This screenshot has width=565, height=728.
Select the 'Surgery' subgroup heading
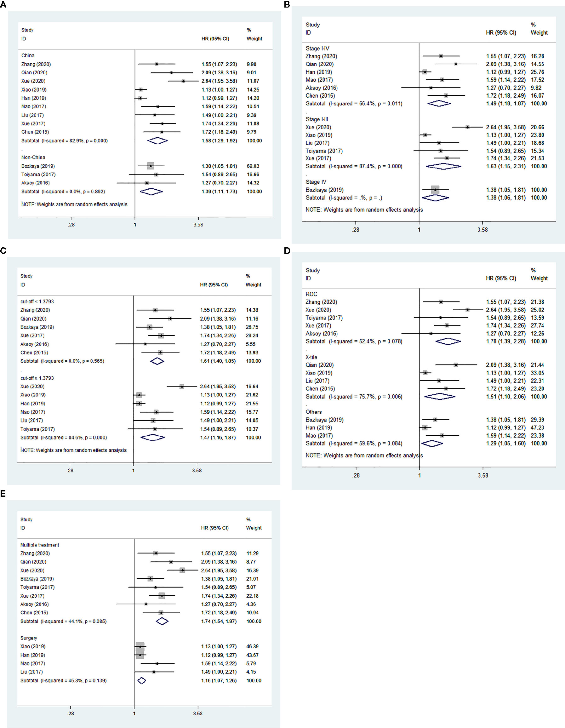(x=29, y=638)
